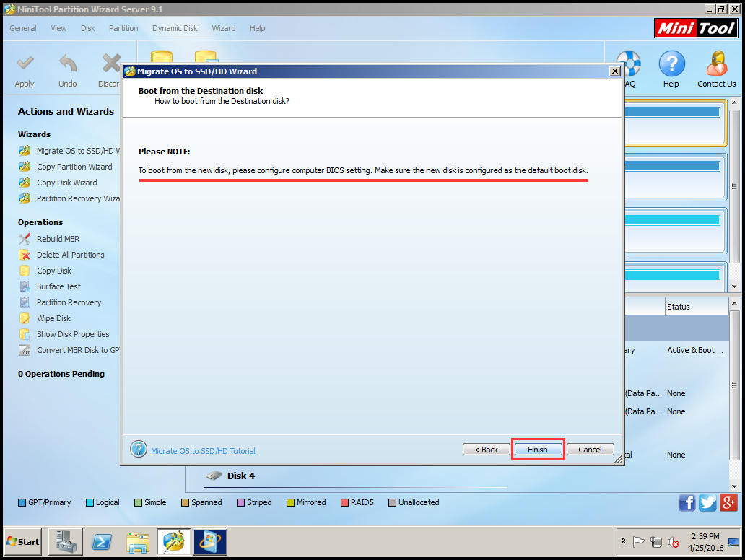Click the Windows flag taskbar icon
Screen dimensions: 745x560
pyautogui.click(x=210, y=542)
